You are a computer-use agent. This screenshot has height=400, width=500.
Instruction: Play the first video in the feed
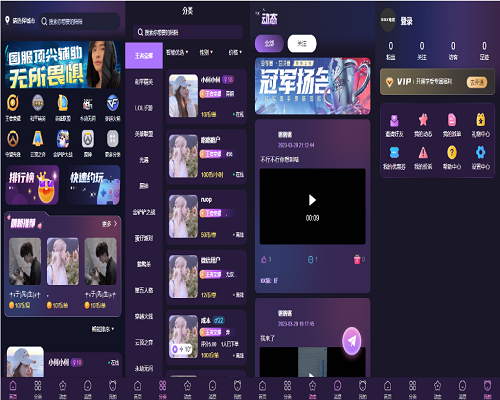pos(312,200)
